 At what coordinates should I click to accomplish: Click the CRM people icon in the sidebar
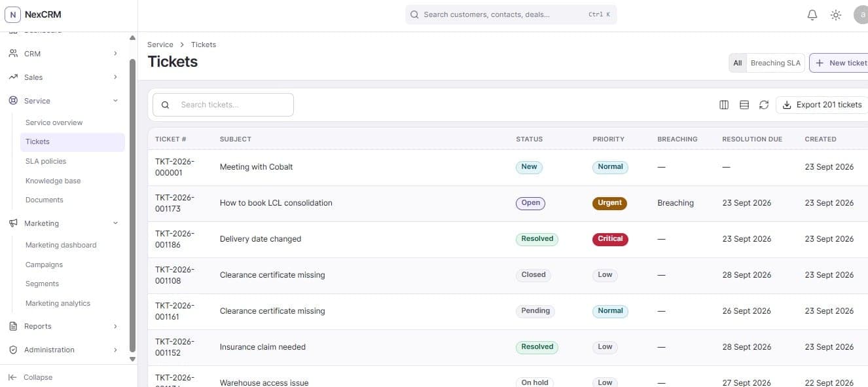13,54
